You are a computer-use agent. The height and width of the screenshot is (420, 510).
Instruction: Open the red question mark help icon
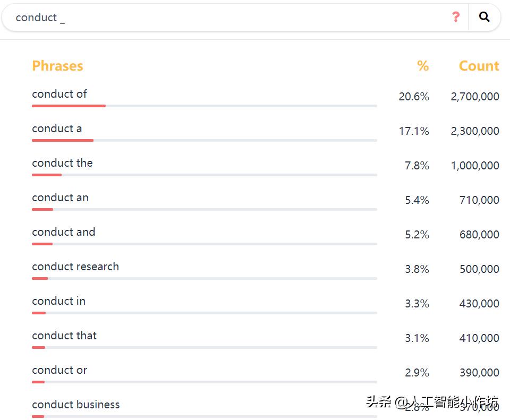tap(455, 18)
